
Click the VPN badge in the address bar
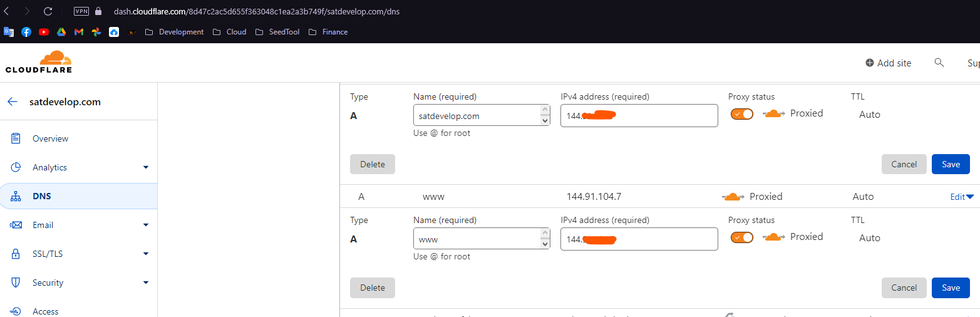(x=81, y=11)
